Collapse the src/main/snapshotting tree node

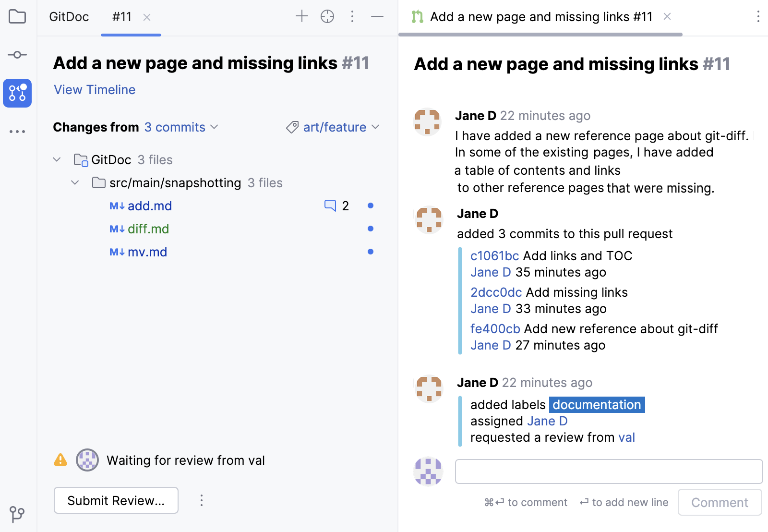point(75,182)
